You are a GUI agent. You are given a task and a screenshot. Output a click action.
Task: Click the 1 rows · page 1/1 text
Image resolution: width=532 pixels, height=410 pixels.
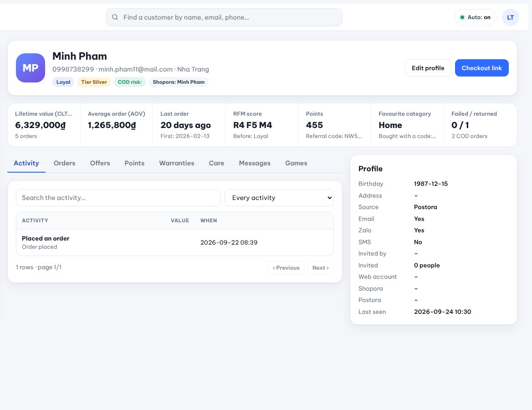pyautogui.click(x=39, y=267)
